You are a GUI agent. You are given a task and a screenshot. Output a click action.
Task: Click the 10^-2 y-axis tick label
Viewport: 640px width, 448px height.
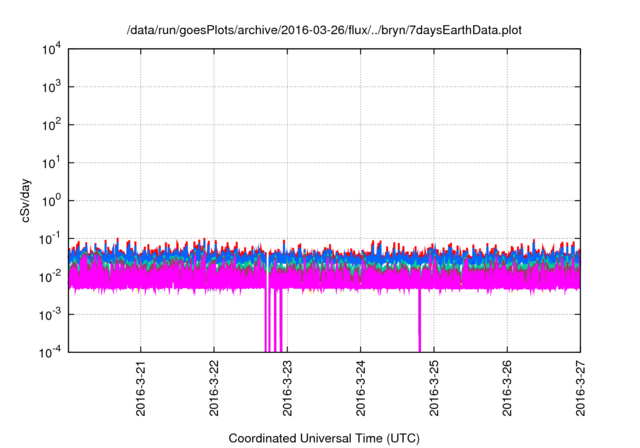pyautogui.click(x=50, y=277)
